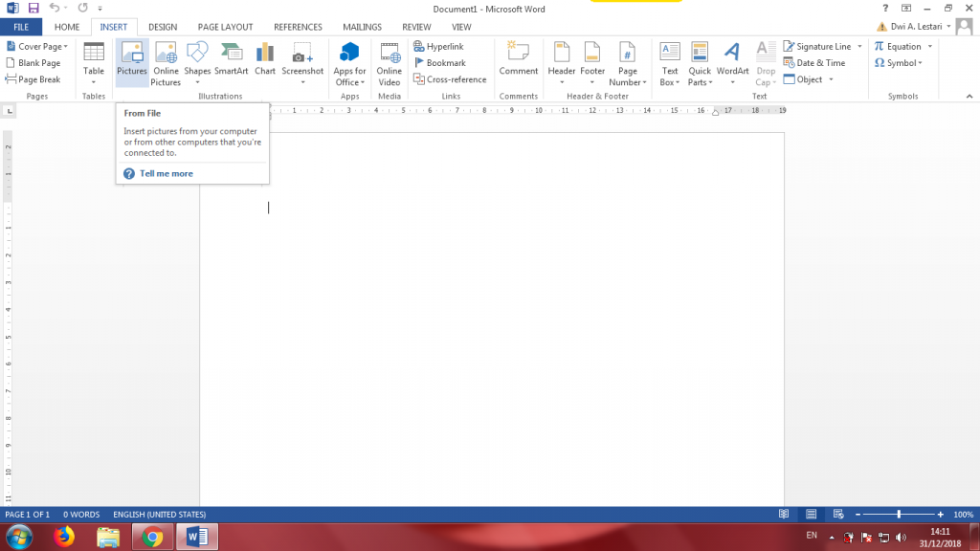Open Google Chrome from the taskbar
The width and height of the screenshot is (980, 551).
coord(153,537)
